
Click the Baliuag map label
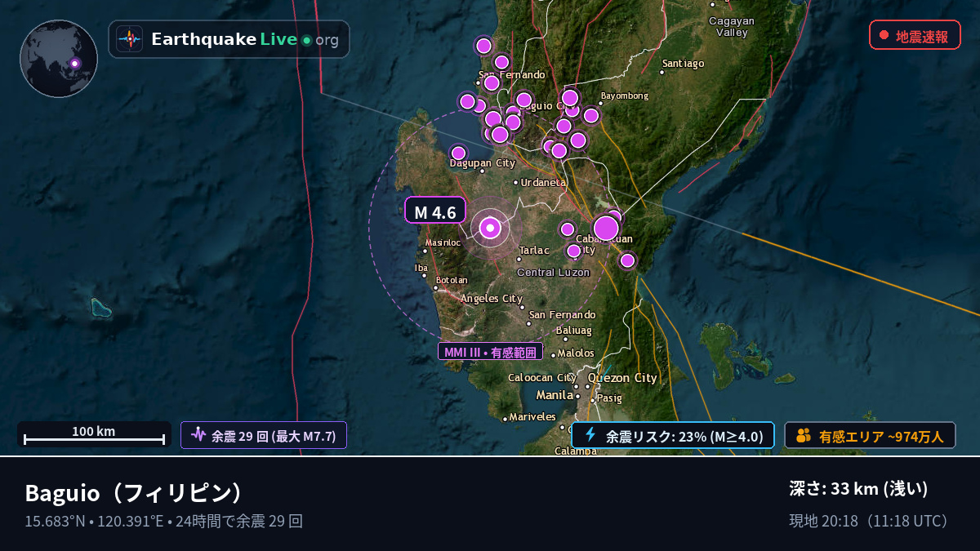573,331
